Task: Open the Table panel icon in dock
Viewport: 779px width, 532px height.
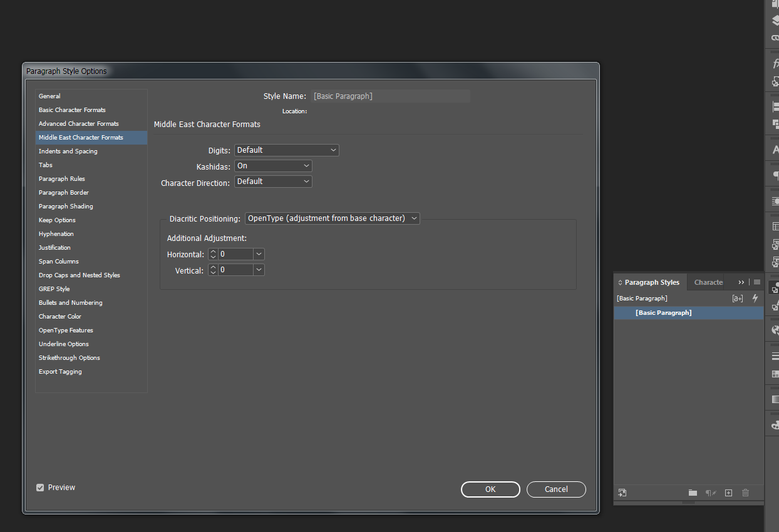Action: [x=775, y=226]
